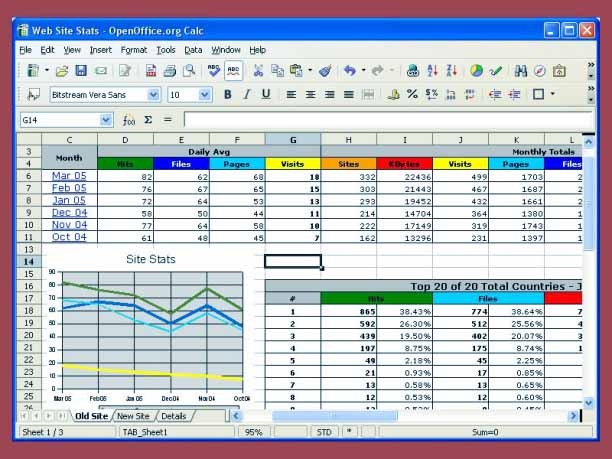Screen dimensions: 612x459
Task: Click the Sort Ascending icon
Action: (432, 71)
